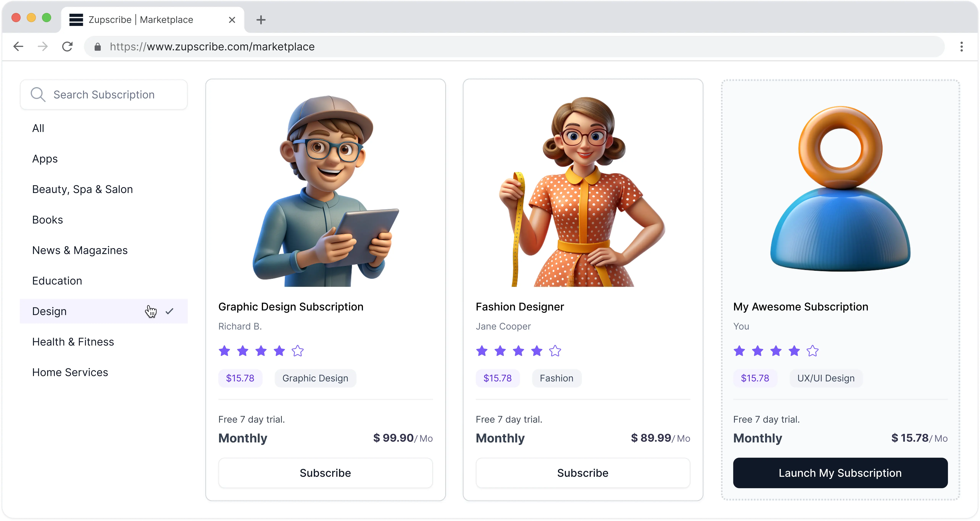Click the fifth empty star on Graphic Design
This screenshot has width=980, height=521.
pyautogui.click(x=297, y=351)
